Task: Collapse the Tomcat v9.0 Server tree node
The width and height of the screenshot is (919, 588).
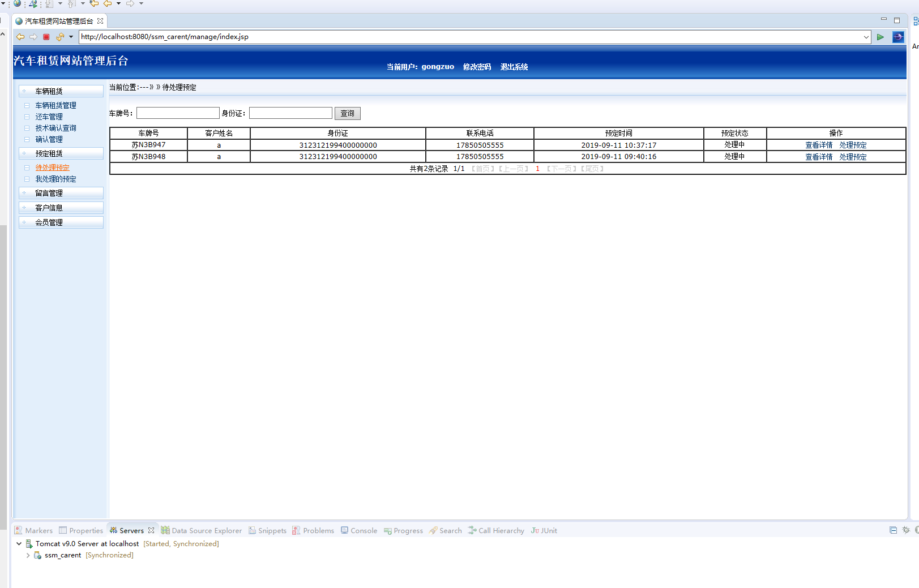Action: (19, 544)
